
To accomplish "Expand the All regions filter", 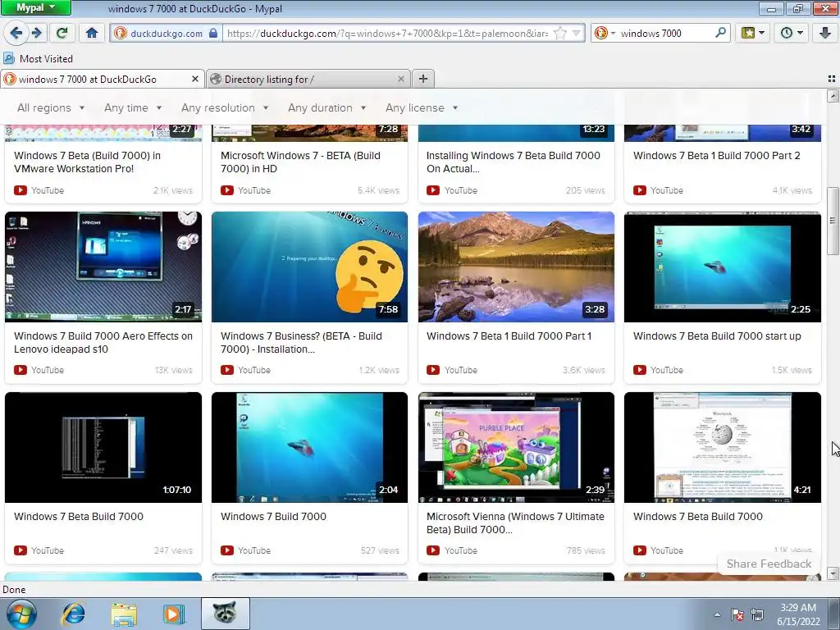I will tap(51, 107).
